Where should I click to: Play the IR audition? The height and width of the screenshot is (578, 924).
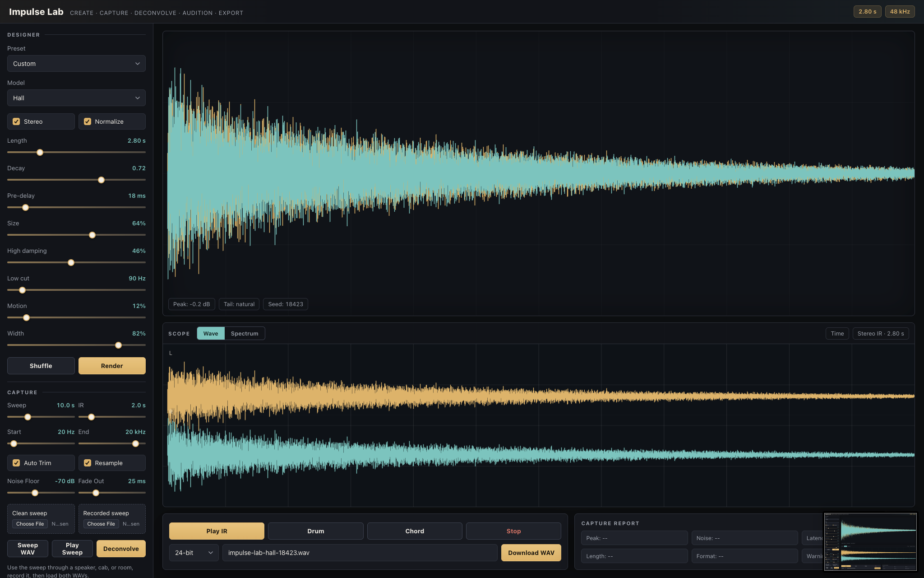[x=217, y=531]
